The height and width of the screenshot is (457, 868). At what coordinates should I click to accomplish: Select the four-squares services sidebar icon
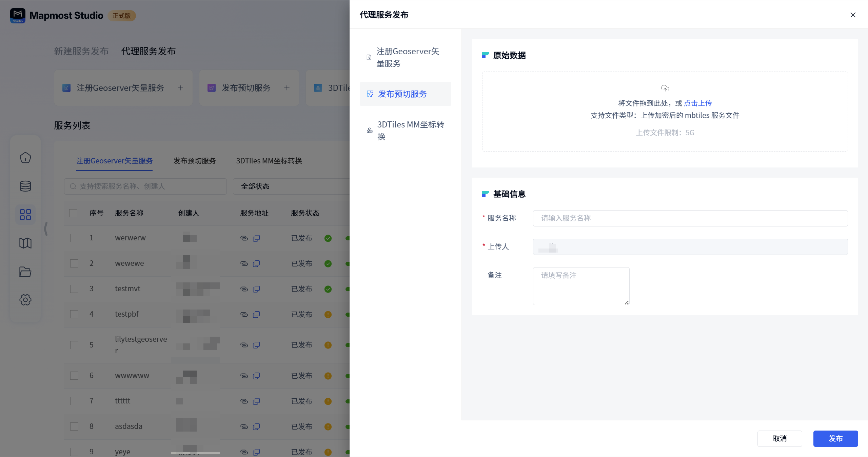(25, 215)
